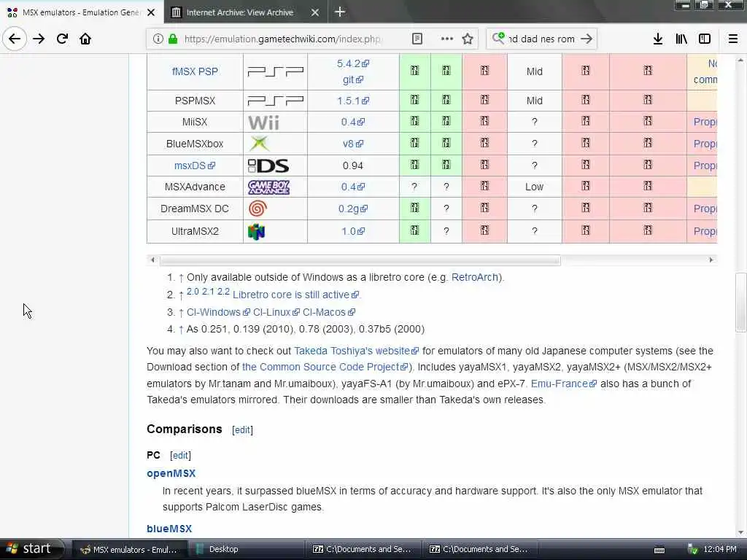
Task: Switch to MSX emulators tab
Action: coord(82,12)
